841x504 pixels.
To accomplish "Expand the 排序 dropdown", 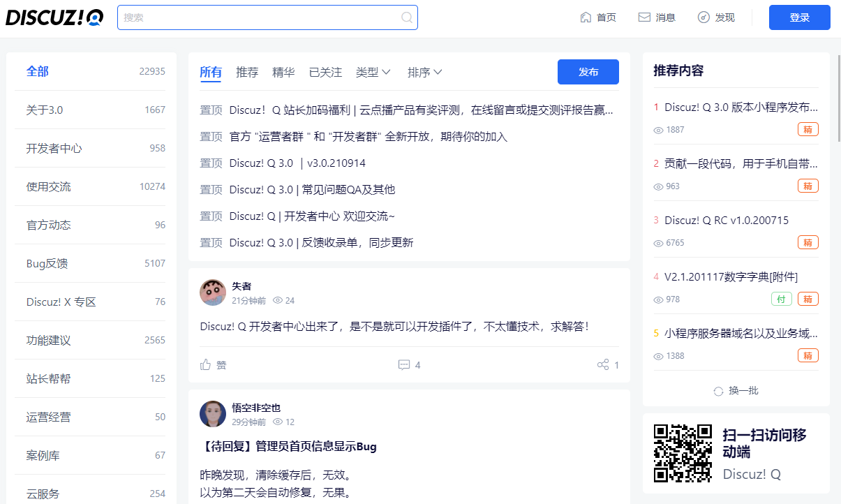I will 425,72.
